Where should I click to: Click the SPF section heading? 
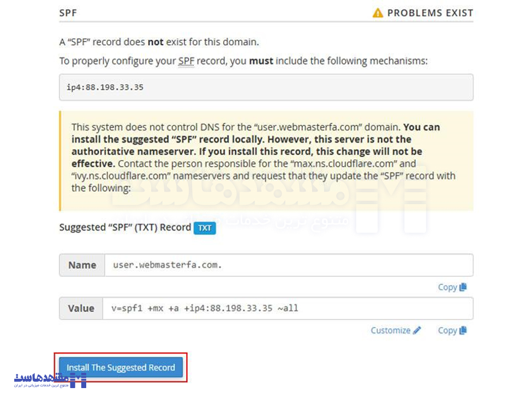point(68,13)
